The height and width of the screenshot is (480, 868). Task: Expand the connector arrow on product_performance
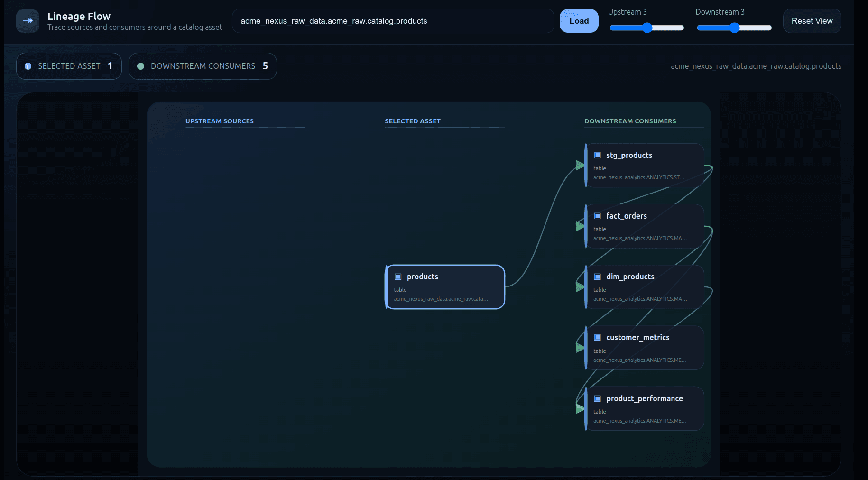point(580,408)
